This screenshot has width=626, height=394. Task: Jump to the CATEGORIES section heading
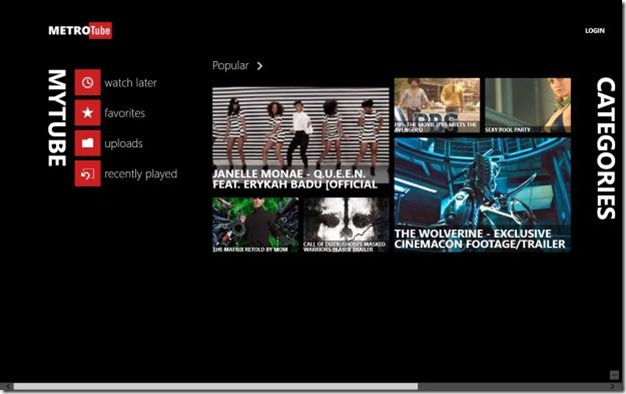[606, 148]
